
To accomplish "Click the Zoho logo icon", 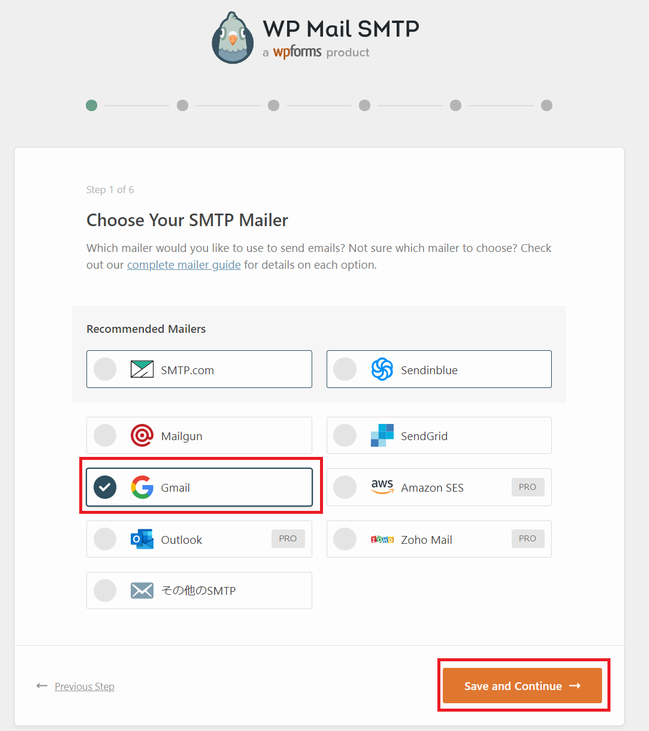I will tap(382, 539).
